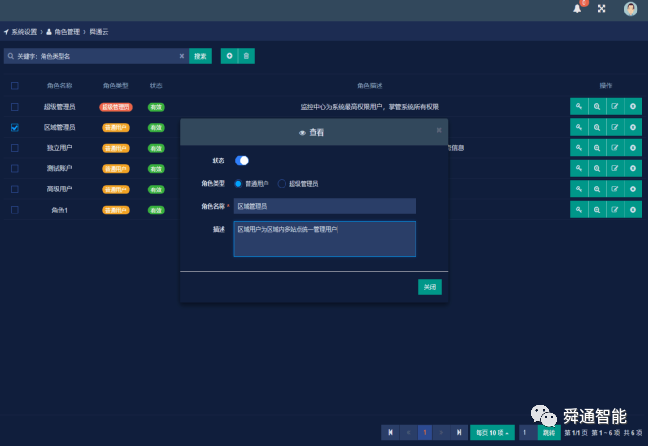Go to 系统设置 in the breadcrumb
The image size is (648, 446).
(24, 32)
